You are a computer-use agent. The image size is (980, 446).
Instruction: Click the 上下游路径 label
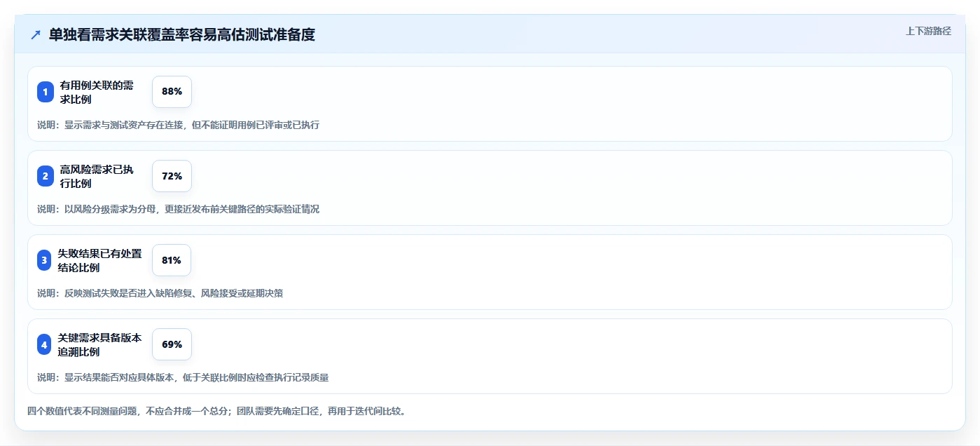coord(928,31)
